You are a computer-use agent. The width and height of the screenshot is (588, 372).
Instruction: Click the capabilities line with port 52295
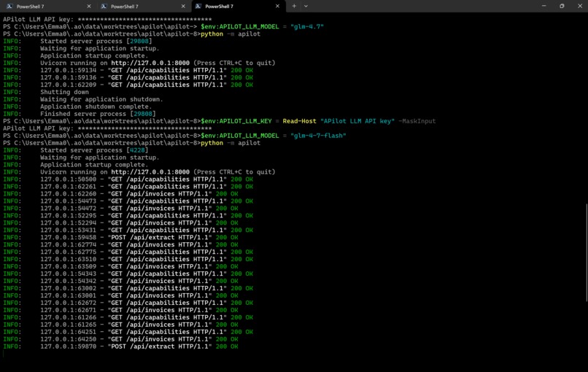click(128, 216)
